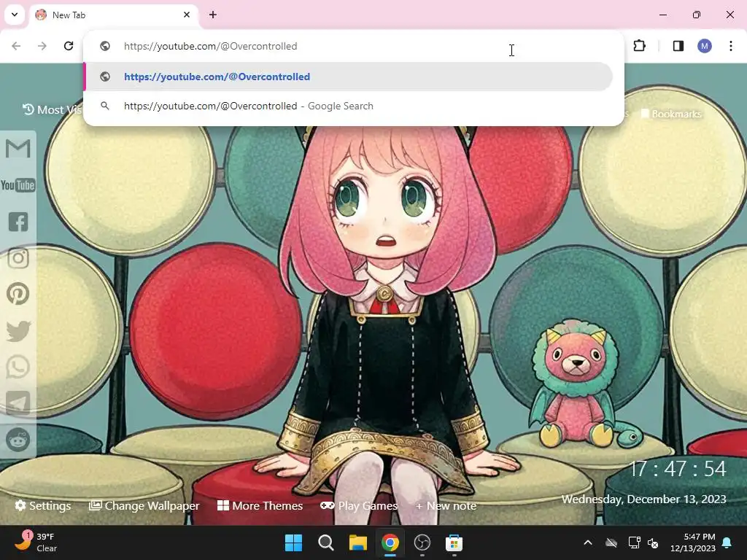Viewport: 747px width, 560px height.
Task: Open Microsoft Store from the taskbar
Action: coord(454,542)
